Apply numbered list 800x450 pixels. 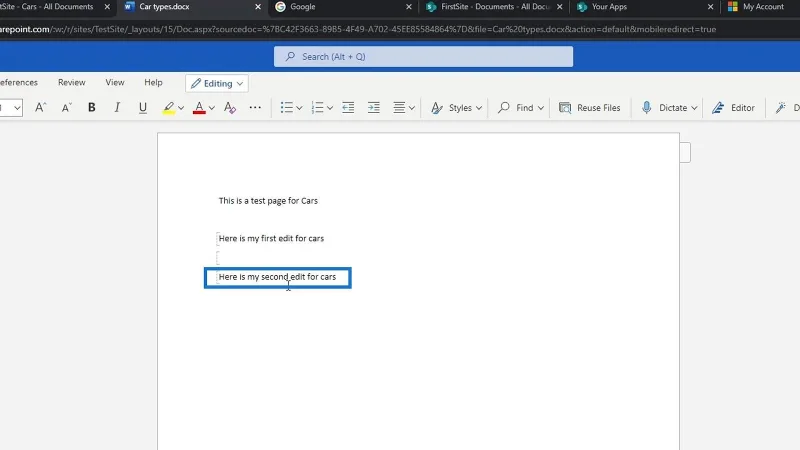(317, 108)
